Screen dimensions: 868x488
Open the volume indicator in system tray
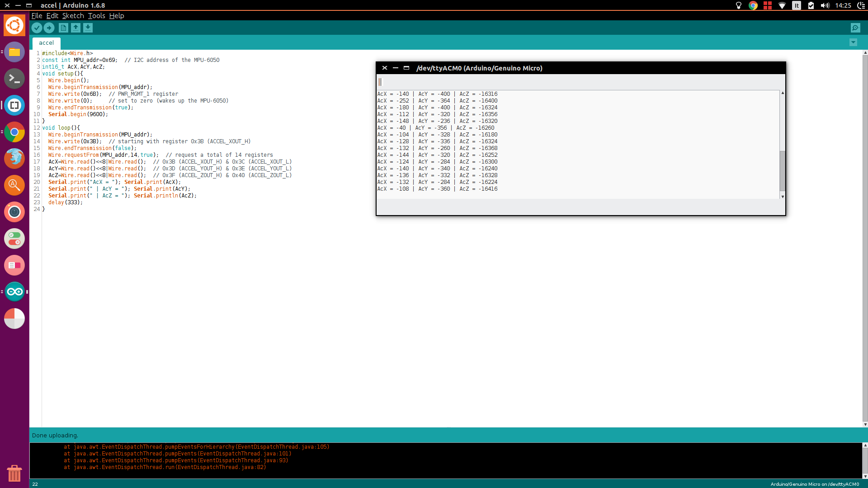point(825,5)
